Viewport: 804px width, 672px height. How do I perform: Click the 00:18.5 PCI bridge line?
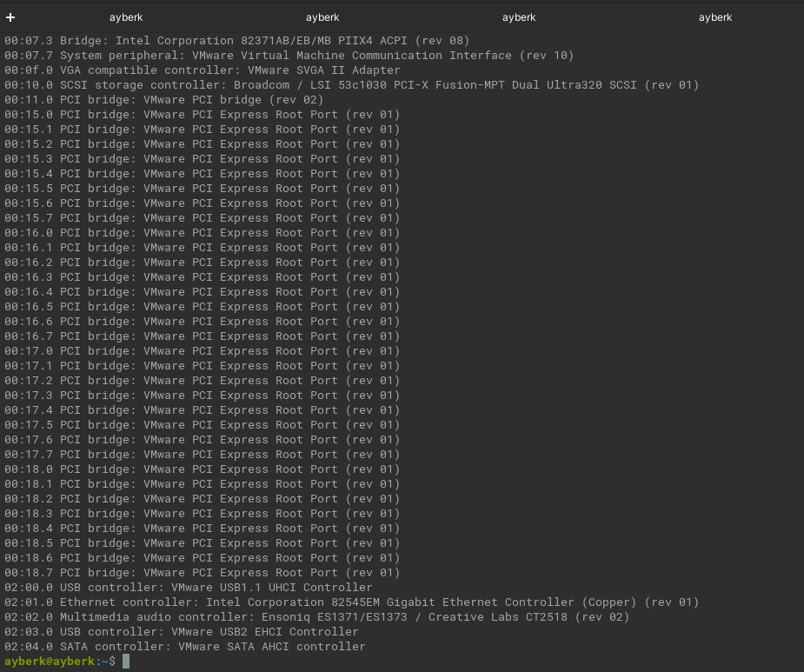click(202, 543)
